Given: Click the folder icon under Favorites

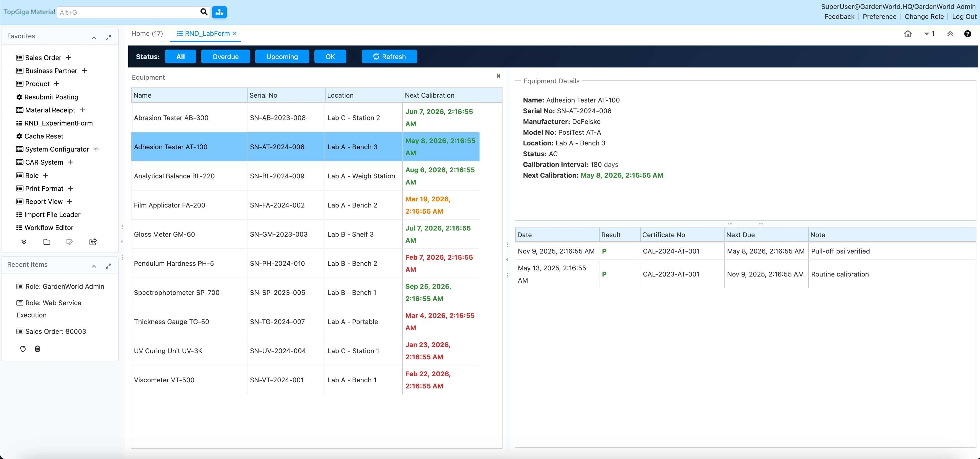Looking at the screenshot, I should click(47, 242).
